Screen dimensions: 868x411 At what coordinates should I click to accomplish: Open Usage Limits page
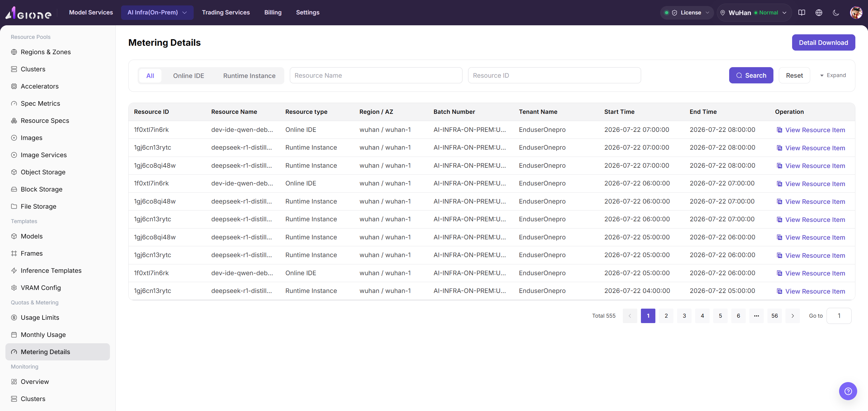58,318
